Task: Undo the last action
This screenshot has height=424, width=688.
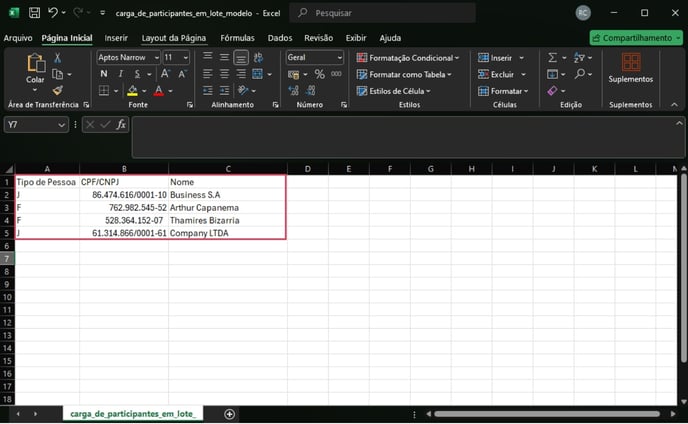Action: [x=53, y=13]
